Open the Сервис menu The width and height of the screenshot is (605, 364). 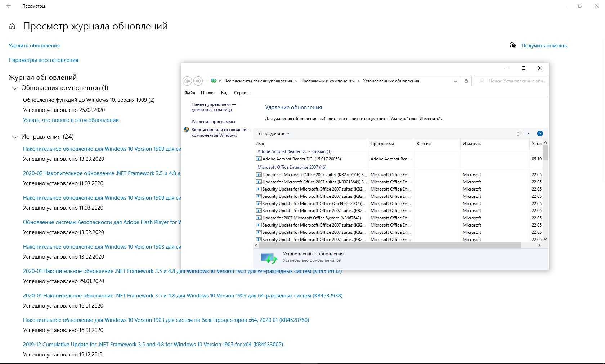241,93
